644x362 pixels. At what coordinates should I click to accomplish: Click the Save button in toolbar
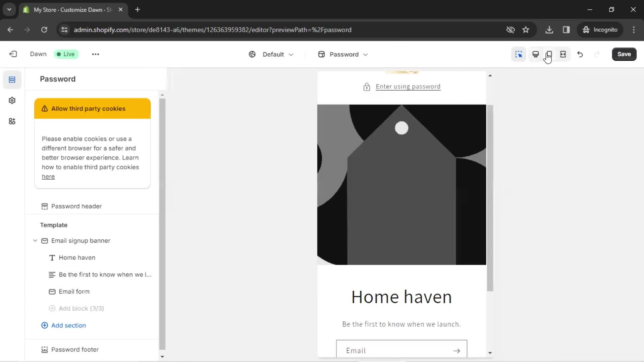[624, 54]
